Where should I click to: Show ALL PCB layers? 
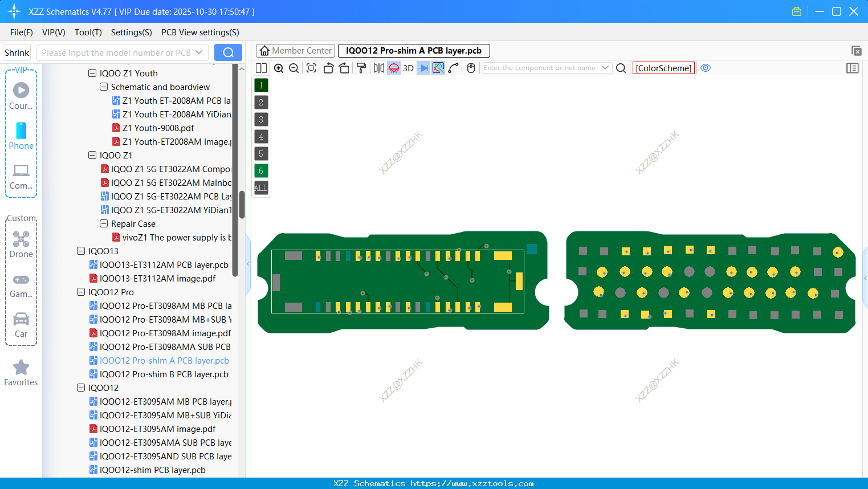261,188
